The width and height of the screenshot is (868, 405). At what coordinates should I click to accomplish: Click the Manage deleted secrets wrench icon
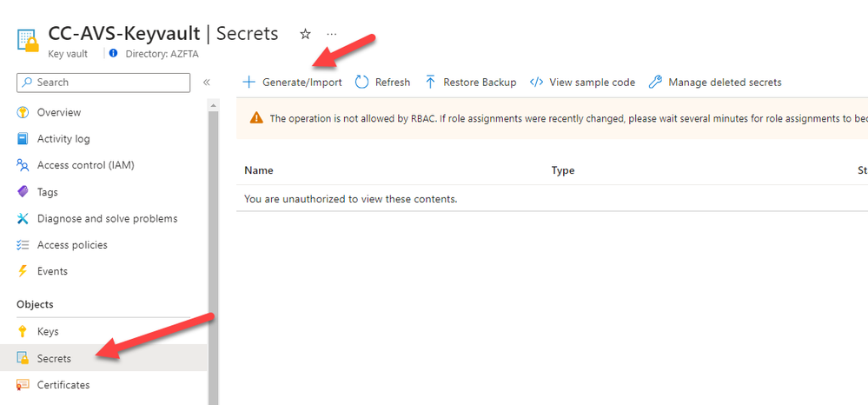point(655,83)
